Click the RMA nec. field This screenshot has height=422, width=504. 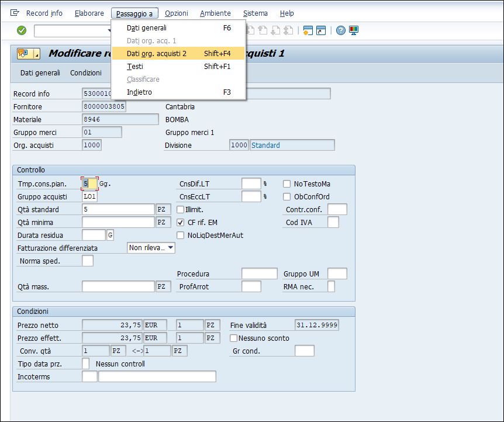point(331,286)
